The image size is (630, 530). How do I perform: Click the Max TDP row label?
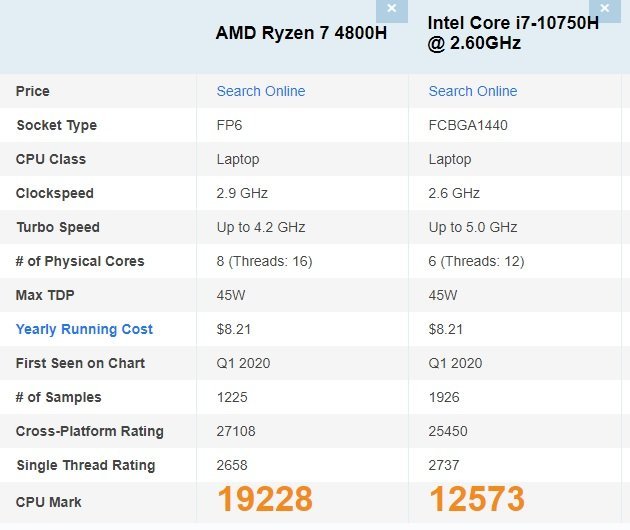click(x=45, y=295)
